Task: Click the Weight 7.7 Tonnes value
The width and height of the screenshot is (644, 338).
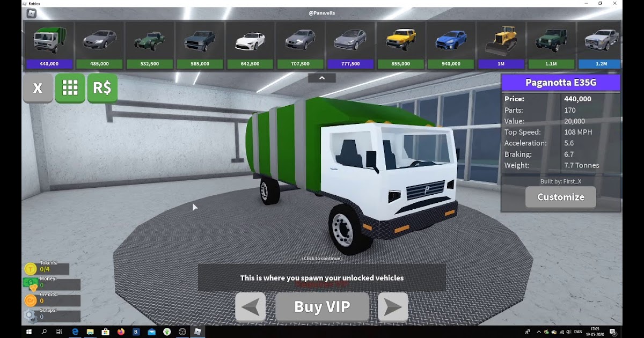Action: pyautogui.click(x=581, y=165)
